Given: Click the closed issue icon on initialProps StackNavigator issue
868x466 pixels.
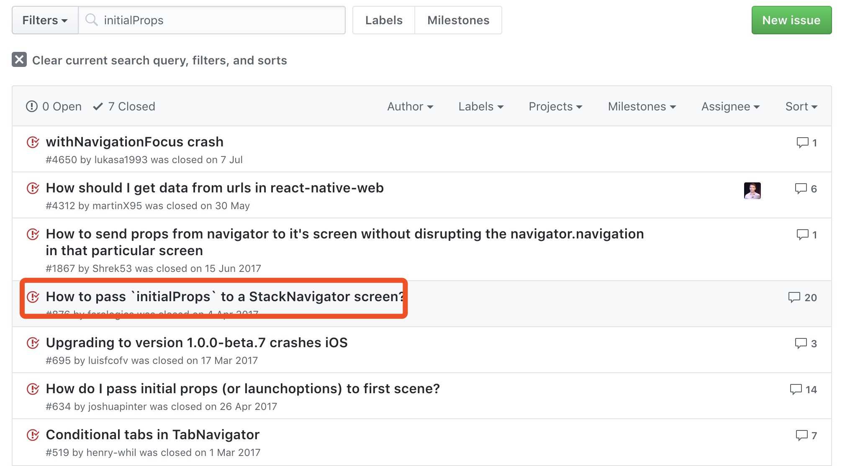Looking at the screenshot, I should click(33, 296).
